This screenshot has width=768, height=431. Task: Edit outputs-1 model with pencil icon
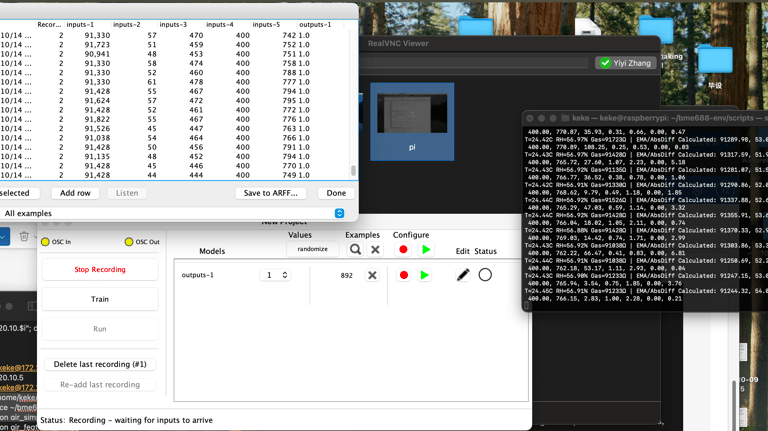coord(463,275)
